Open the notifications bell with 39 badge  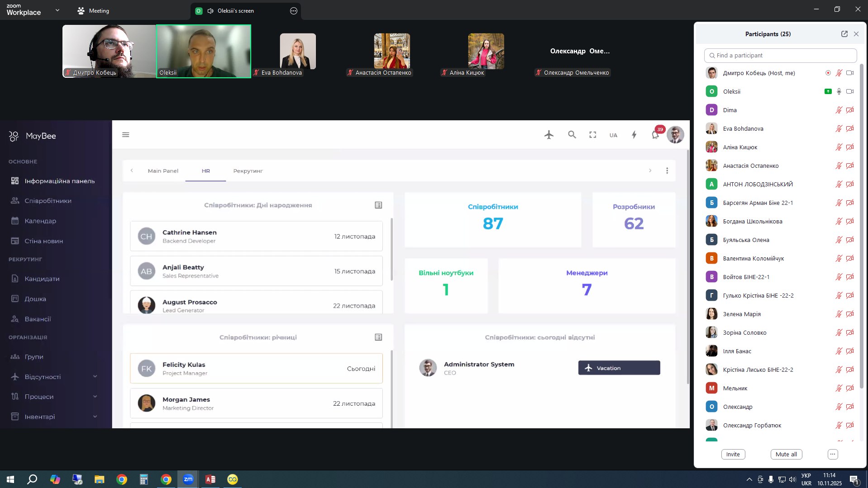tap(655, 135)
